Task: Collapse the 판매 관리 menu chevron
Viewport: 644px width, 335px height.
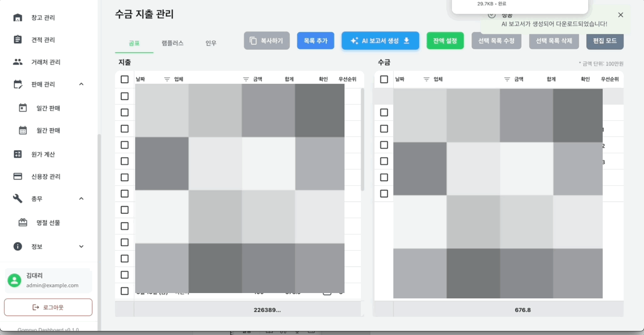Action: (81, 84)
